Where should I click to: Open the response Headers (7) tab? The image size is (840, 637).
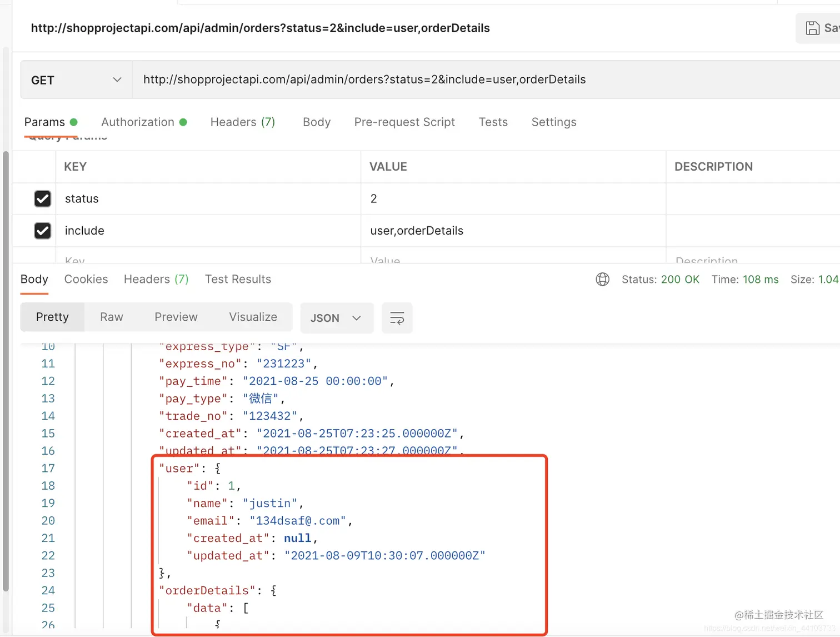[x=156, y=279]
